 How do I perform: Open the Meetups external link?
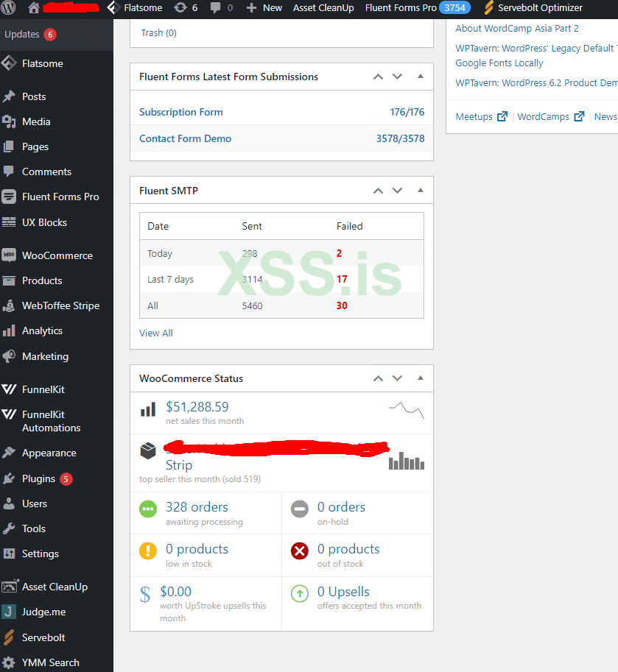click(x=481, y=116)
